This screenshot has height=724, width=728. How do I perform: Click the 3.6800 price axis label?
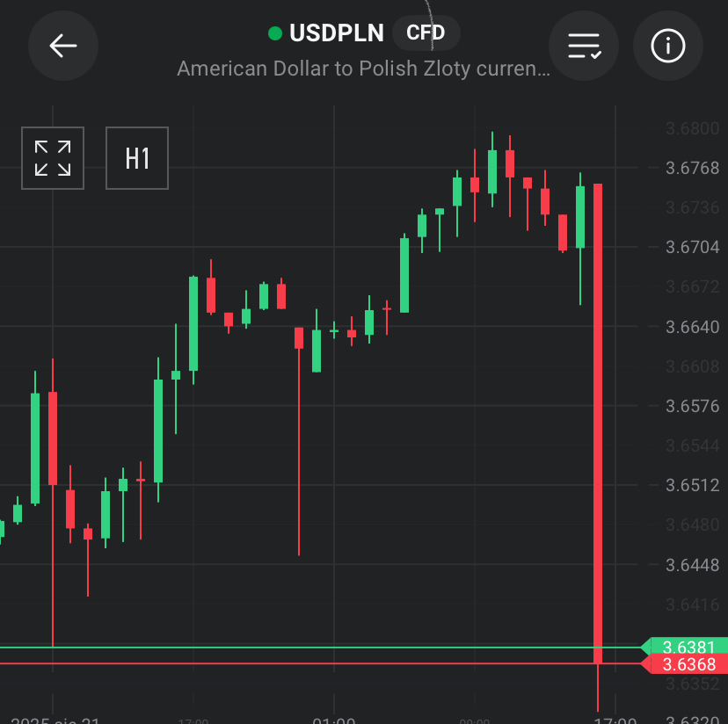pos(693,129)
